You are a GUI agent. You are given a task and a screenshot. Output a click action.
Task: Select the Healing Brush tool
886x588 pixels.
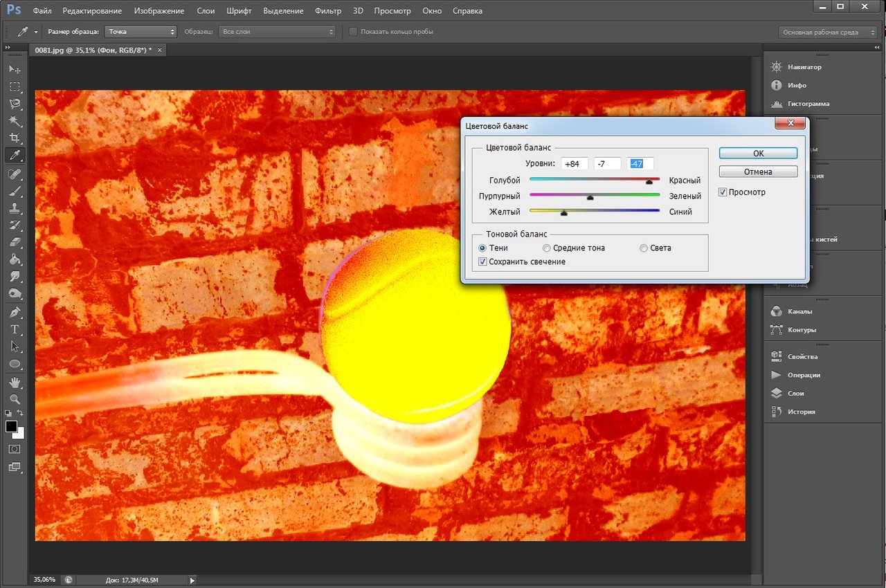pyautogui.click(x=15, y=174)
